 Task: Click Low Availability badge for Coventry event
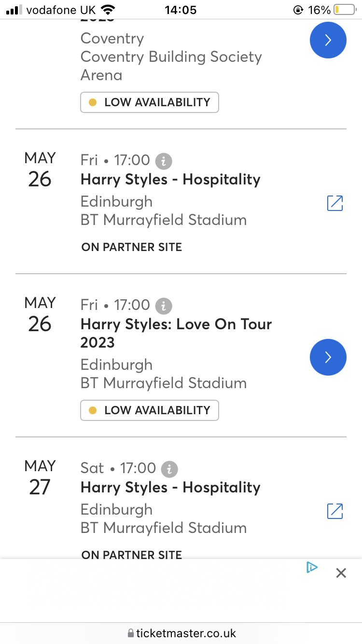tap(150, 102)
